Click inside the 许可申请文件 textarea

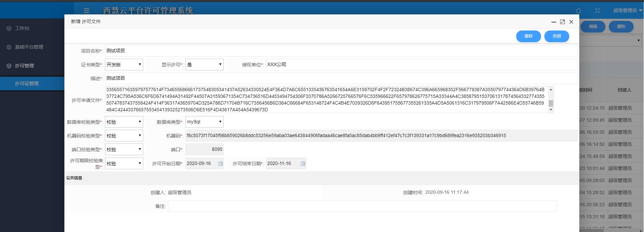coord(326,100)
